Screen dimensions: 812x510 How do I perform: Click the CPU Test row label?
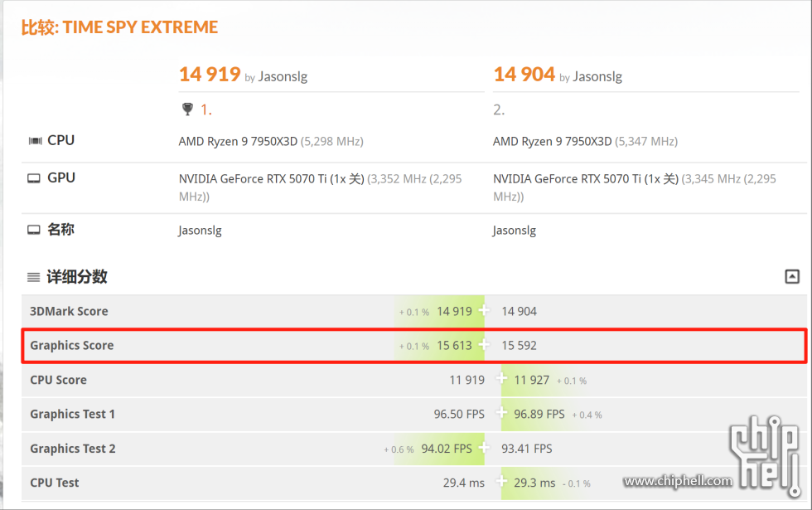(x=55, y=483)
